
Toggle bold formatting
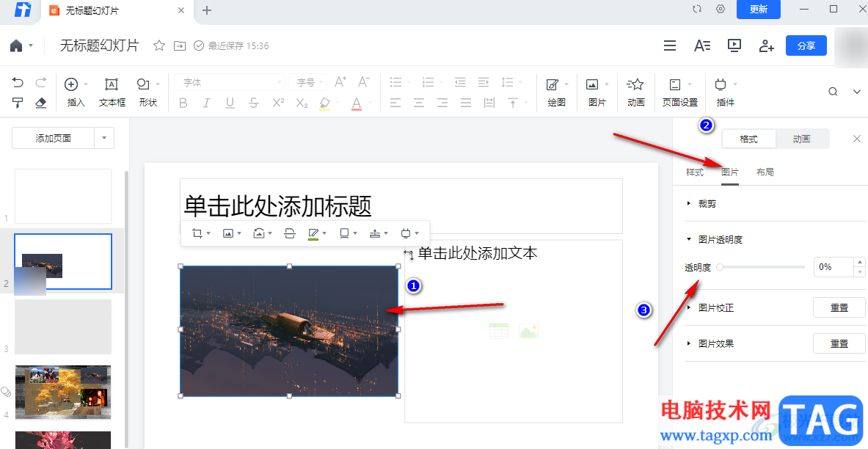pyautogui.click(x=183, y=103)
